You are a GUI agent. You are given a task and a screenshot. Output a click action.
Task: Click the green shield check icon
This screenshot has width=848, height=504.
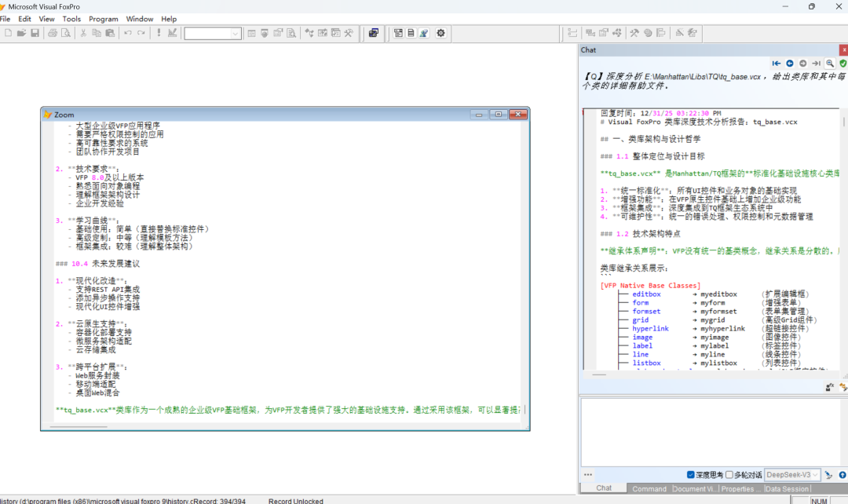[x=843, y=64]
